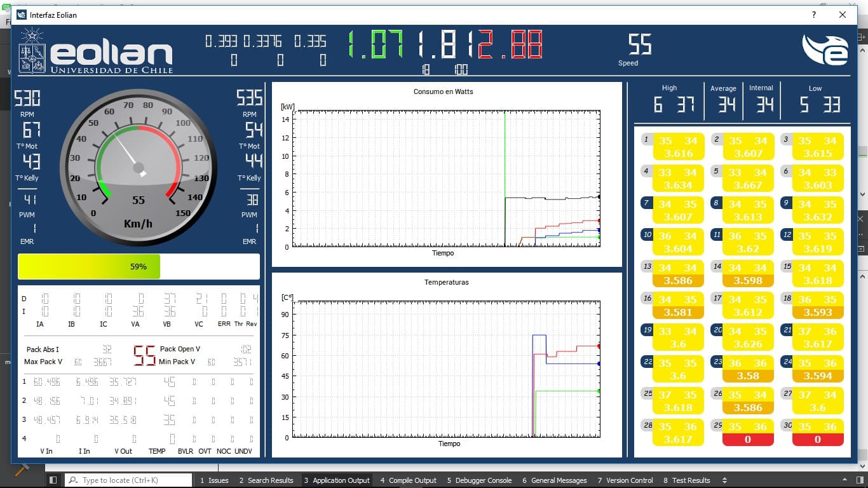Select battery cell 29 showing red zero
The height and width of the screenshot is (488, 868).
pyautogui.click(x=748, y=433)
